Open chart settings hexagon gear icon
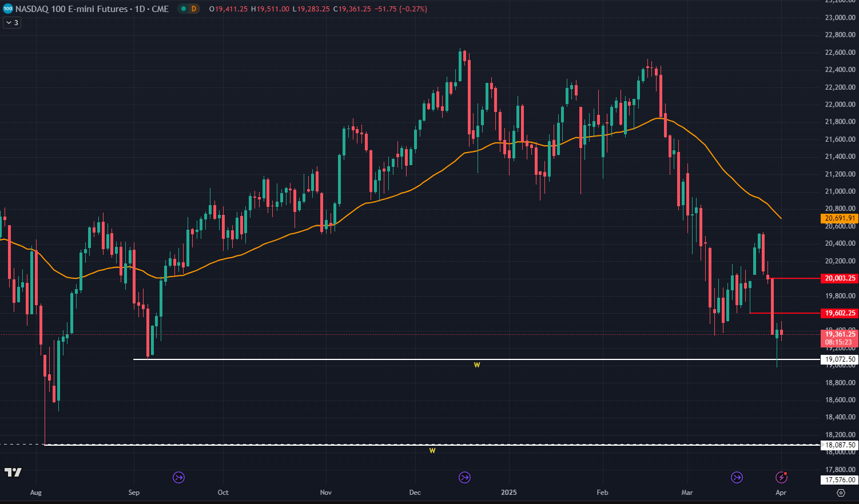The image size is (859, 504). coord(841,493)
